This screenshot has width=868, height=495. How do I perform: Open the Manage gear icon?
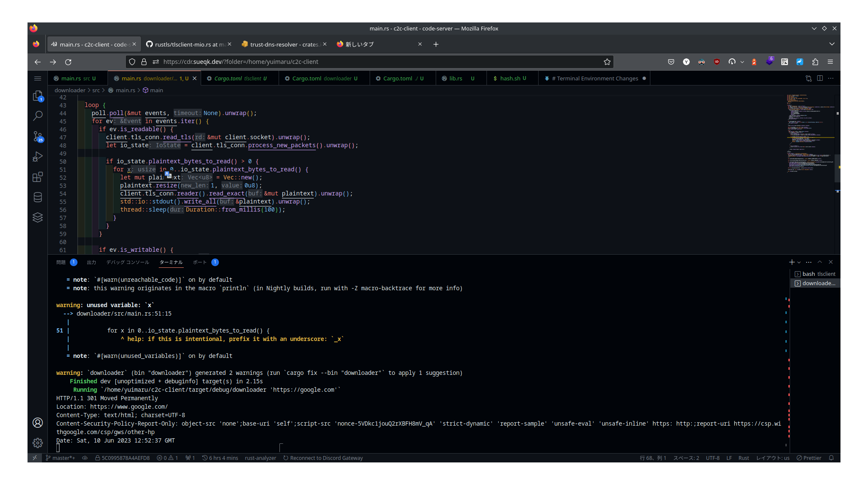[x=38, y=443]
